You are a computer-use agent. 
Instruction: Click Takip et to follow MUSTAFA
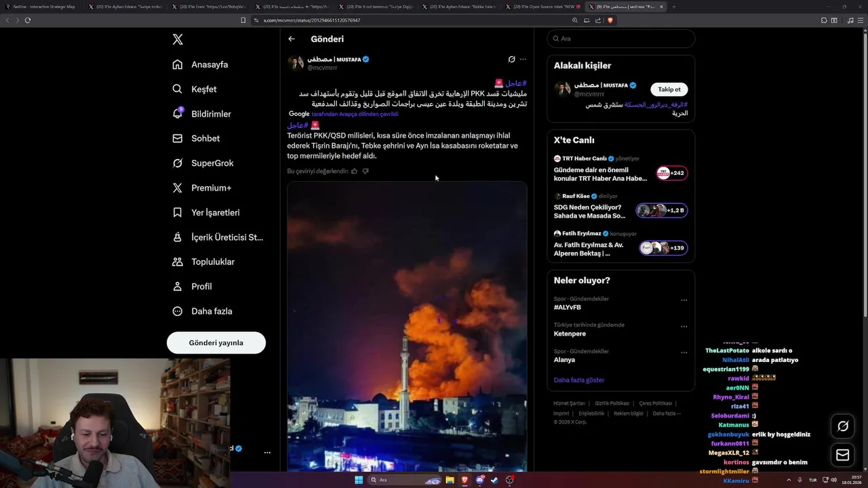(x=669, y=89)
